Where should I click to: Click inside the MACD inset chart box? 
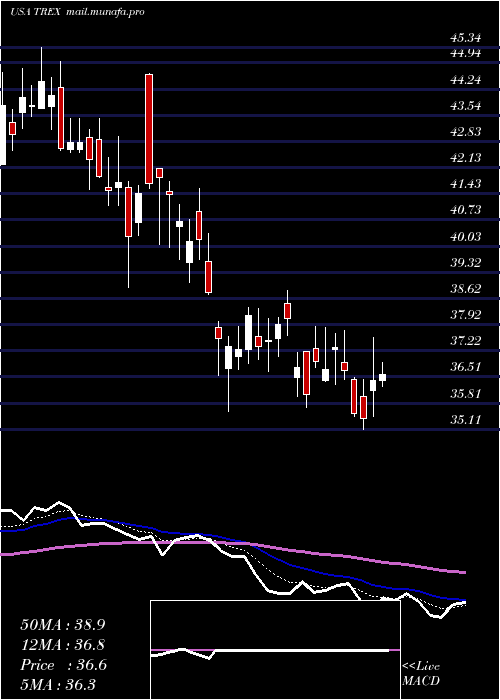point(275,650)
